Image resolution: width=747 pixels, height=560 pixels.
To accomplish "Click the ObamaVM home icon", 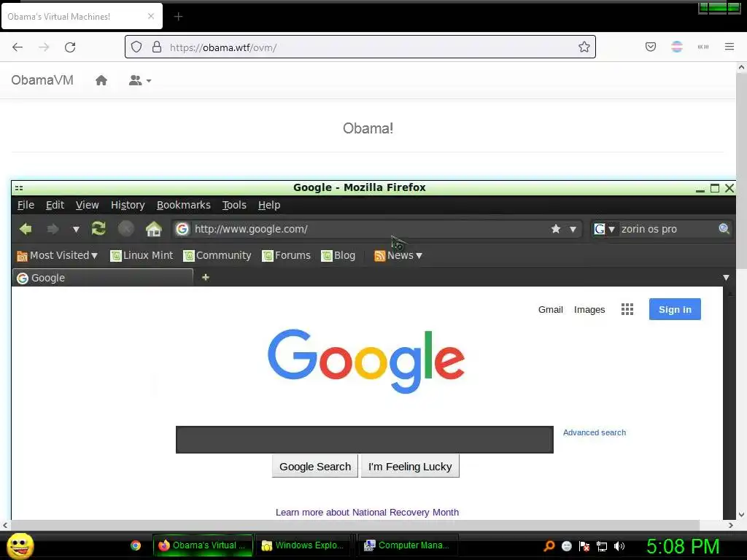I will (x=101, y=80).
